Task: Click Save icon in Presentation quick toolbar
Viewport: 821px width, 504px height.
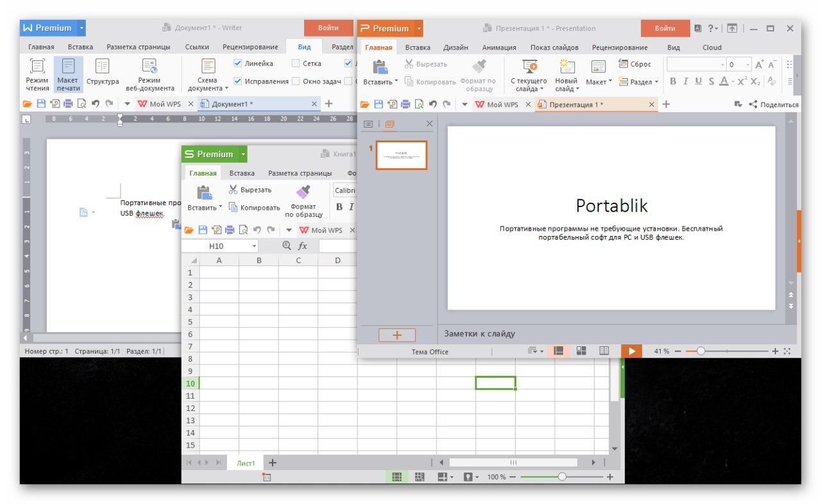Action: pos(378,105)
